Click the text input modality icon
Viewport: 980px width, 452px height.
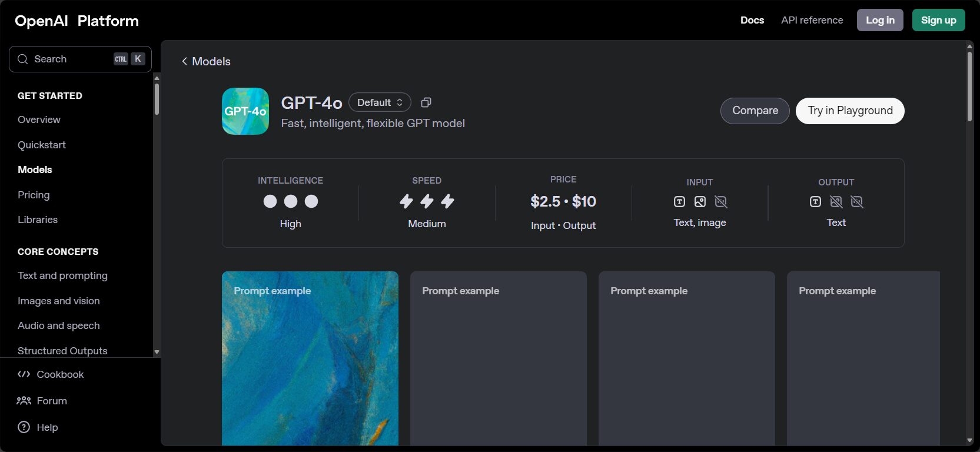[679, 202]
